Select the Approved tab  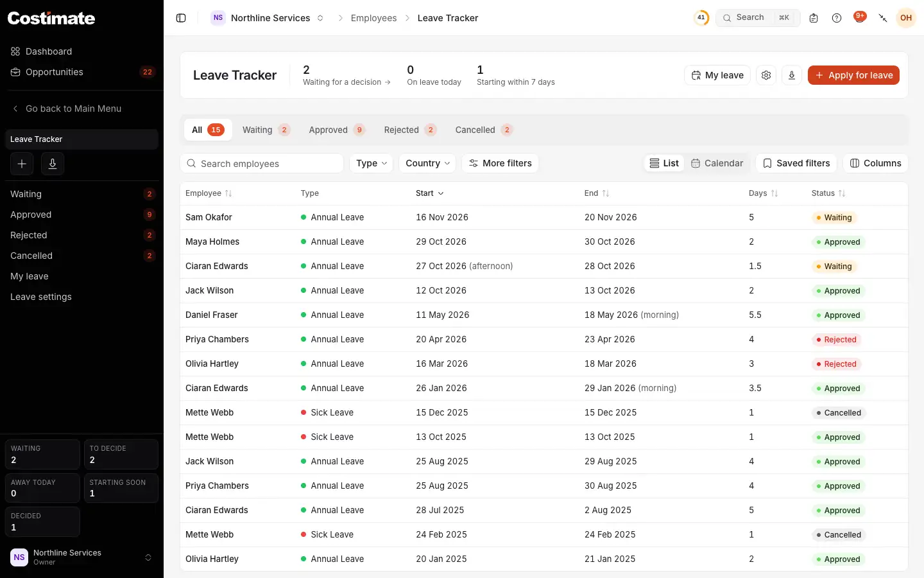click(337, 130)
